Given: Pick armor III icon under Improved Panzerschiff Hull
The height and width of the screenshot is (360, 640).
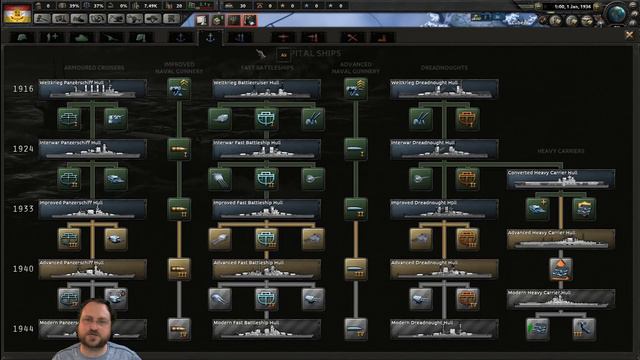Looking at the screenshot, I should click(69, 239).
